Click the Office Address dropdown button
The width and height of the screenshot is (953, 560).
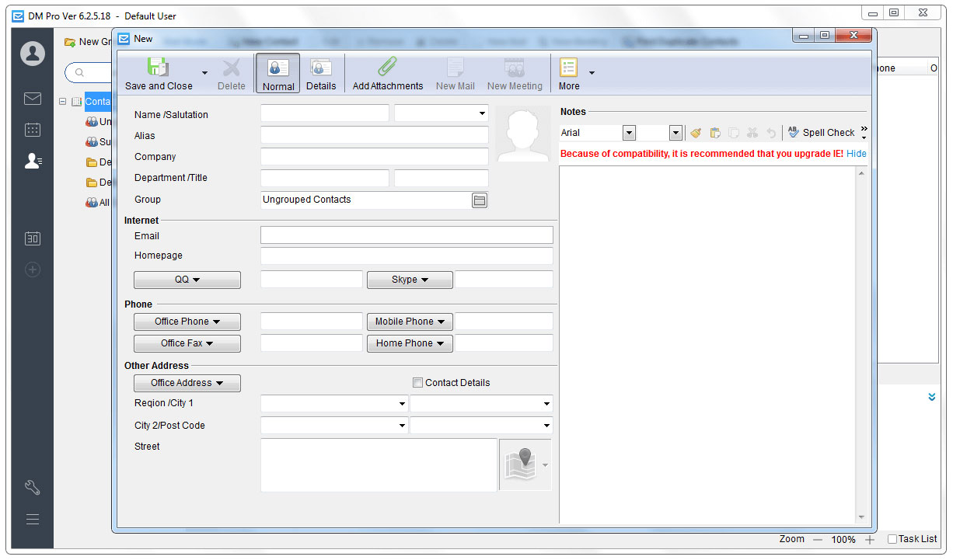click(x=187, y=383)
